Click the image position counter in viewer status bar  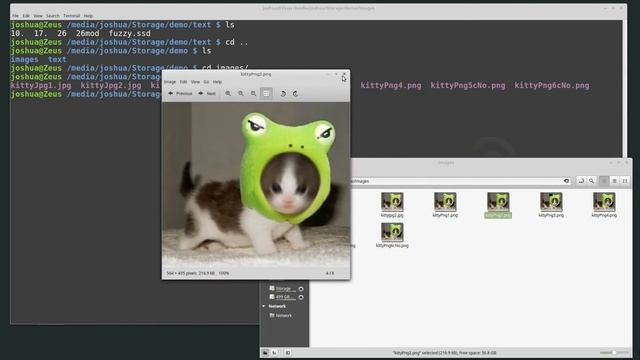pyautogui.click(x=330, y=273)
